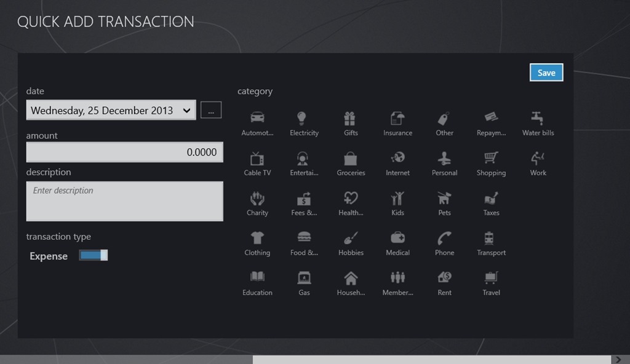The image size is (630, 364).
Task: Choose the Household house category
Action: click(351, 278)
